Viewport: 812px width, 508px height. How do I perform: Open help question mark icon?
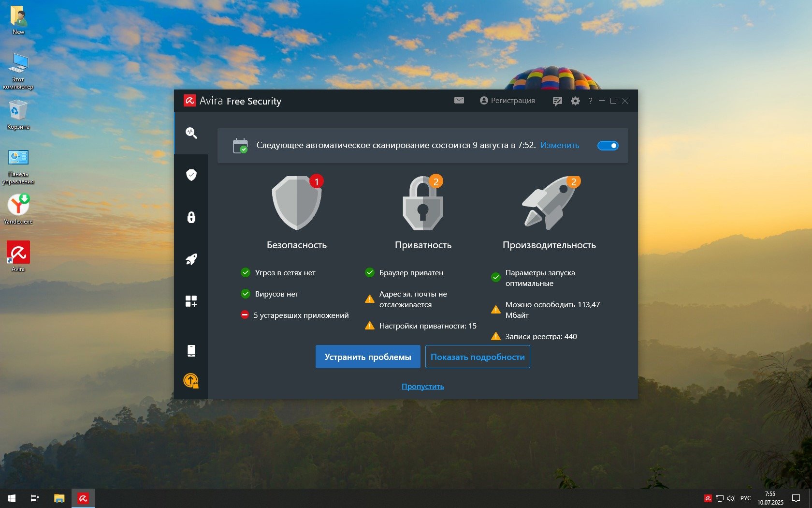pyautogui.click(x=590, y=101)
